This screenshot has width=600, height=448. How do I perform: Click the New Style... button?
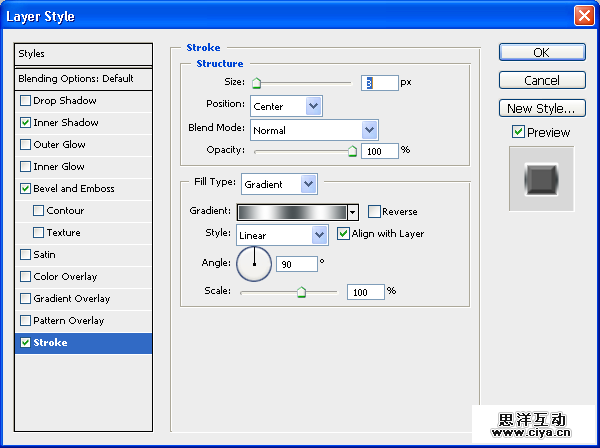click(541, 108)
